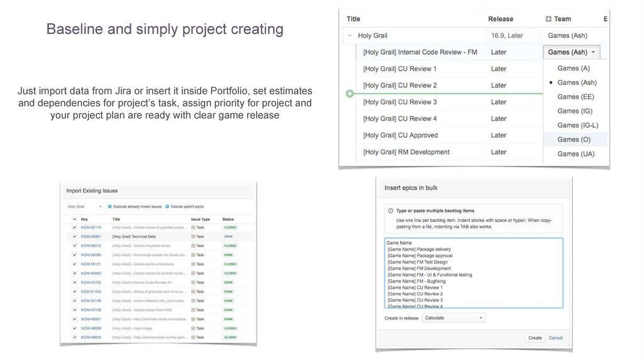Click the Issue Type column header
The image size is (644, 361).
[x=201, y=219]
